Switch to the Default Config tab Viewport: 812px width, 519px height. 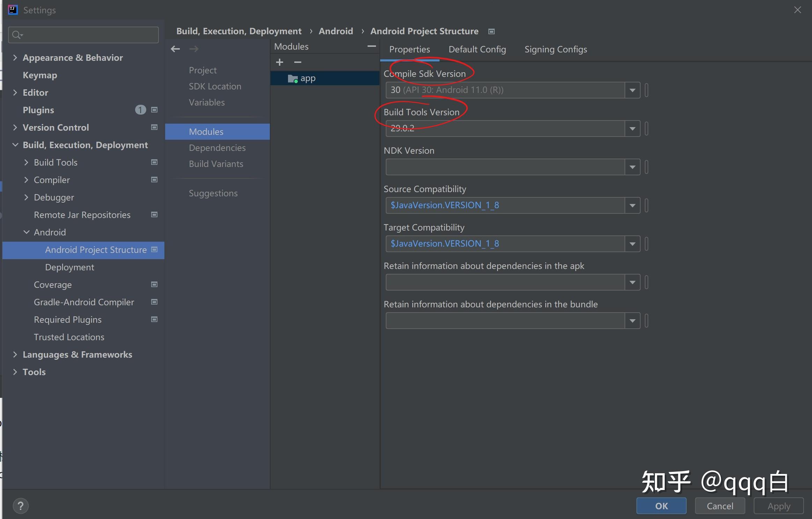(x=477, y=49)
